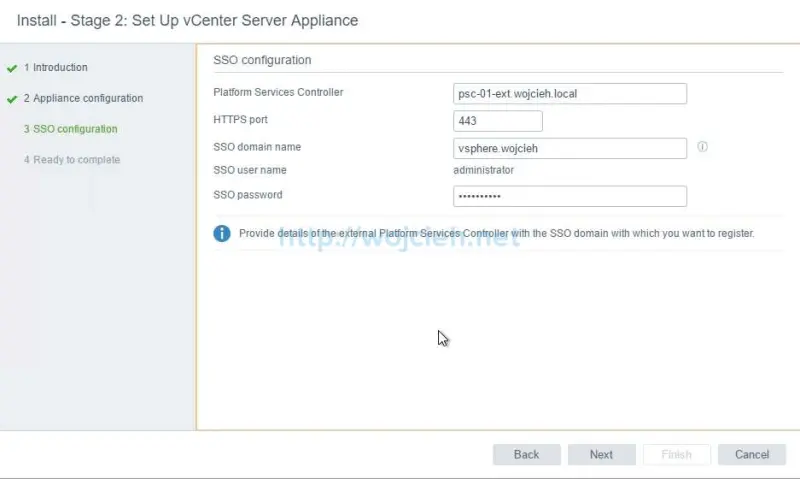Click into the HTTPS port field
Image resolution: width=800 pixels, height=479 pixels.
[497, 121]
